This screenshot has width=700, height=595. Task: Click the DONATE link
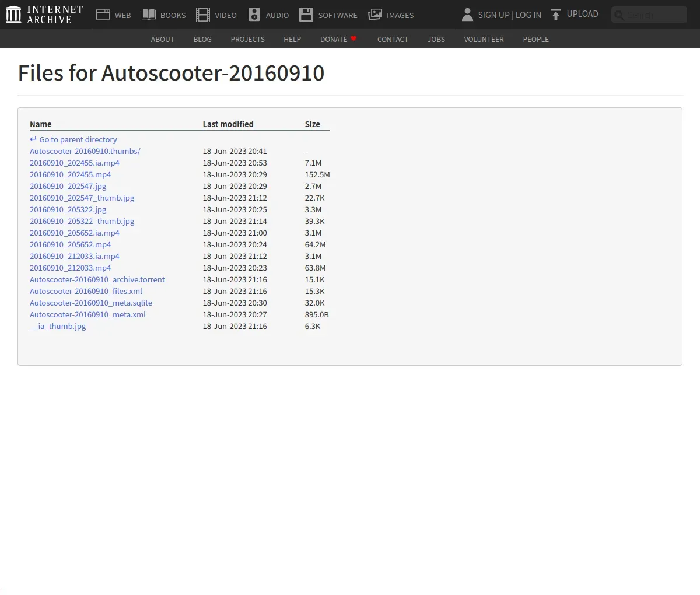334,39
